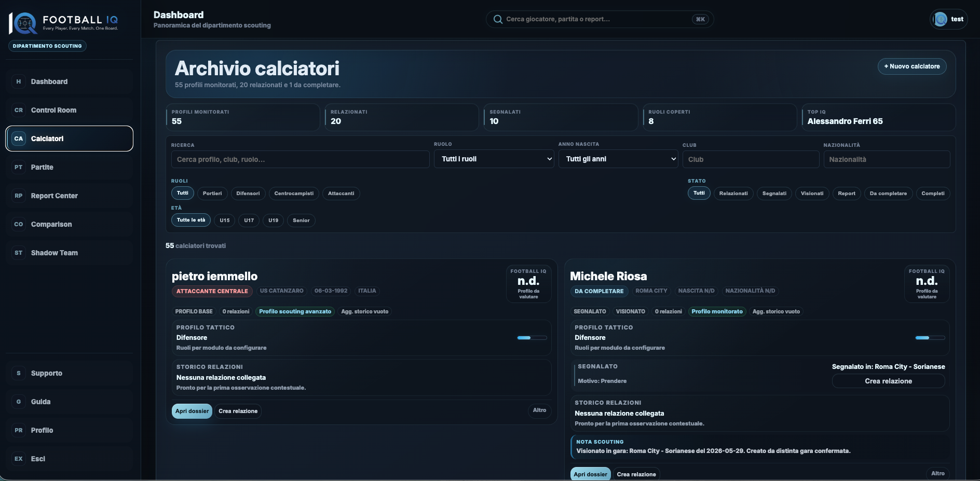Filter status by Relazionati
This screenshot has height=481, width=980.
(x=733, y=194)
